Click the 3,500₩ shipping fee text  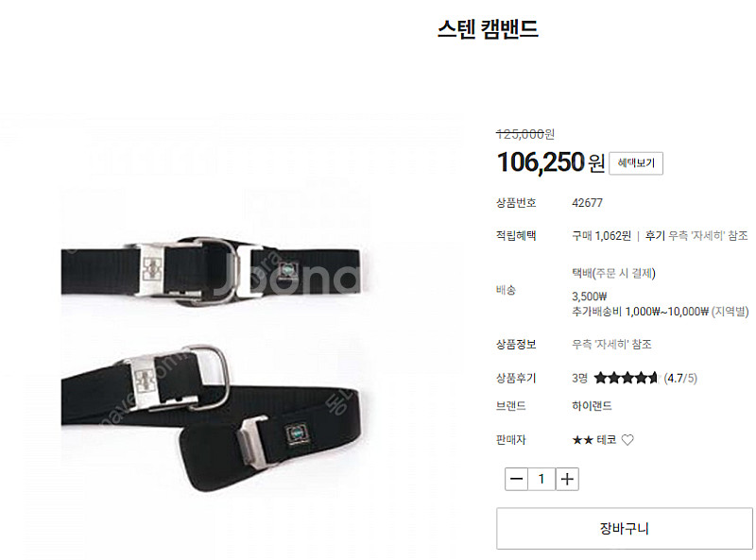tap(589, 296)
